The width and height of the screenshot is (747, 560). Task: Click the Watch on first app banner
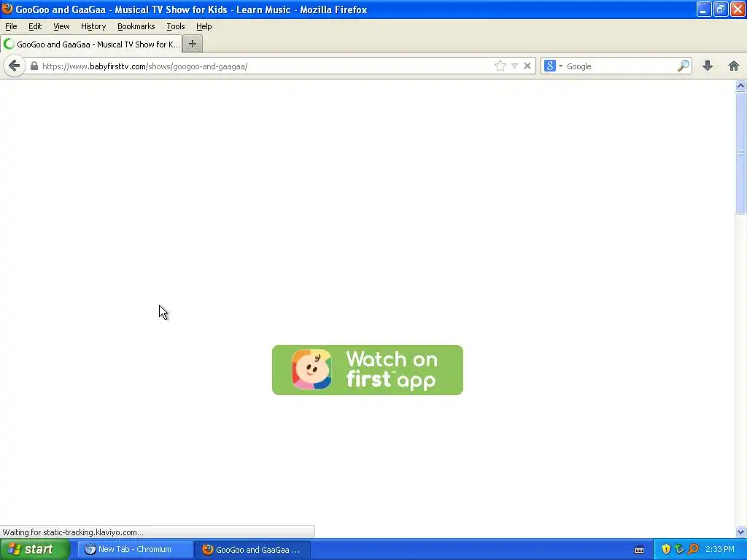point(368,370)
